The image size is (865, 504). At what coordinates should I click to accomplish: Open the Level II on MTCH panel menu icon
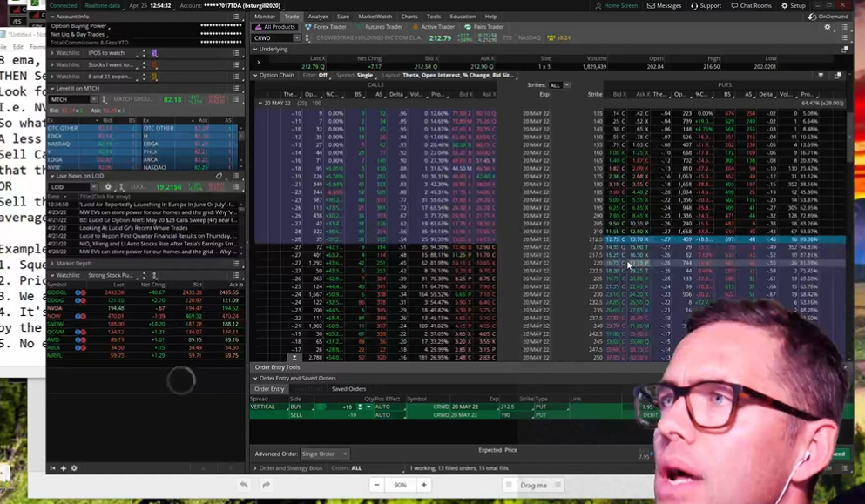coord(236,88)
